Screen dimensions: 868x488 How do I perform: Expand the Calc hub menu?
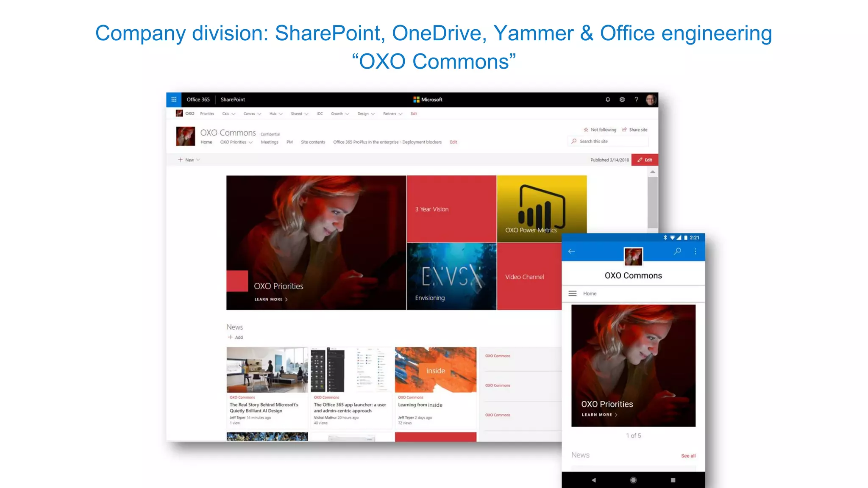click(229, 114)
